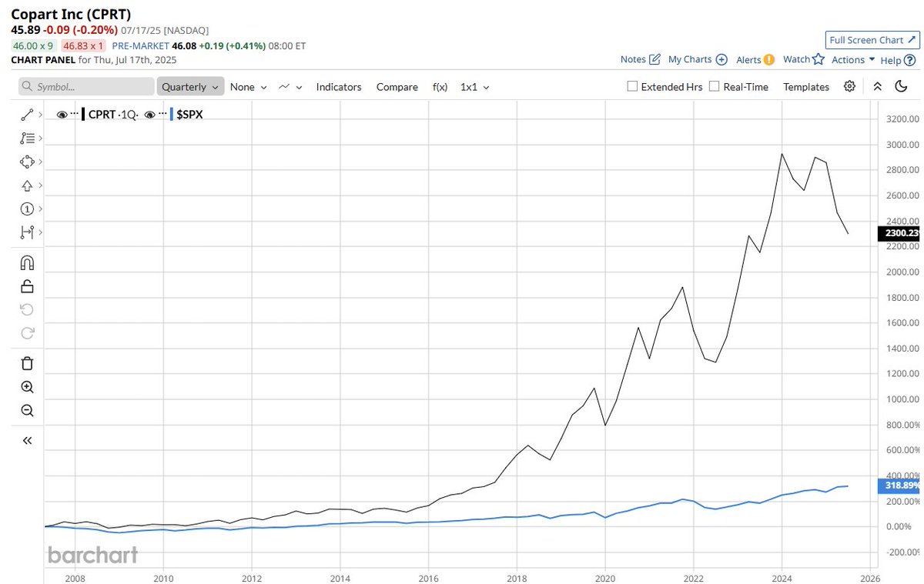The width and height of the screenshot is (924, 584).
Task: Click the My Charts plus icon
Action: click(x=721, y=59)
